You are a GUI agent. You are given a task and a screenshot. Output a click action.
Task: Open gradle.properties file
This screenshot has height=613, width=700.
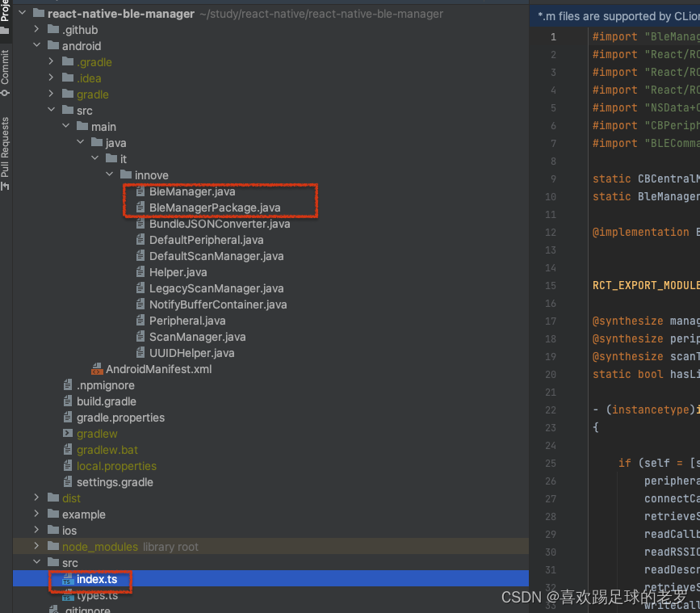point(120,418)
